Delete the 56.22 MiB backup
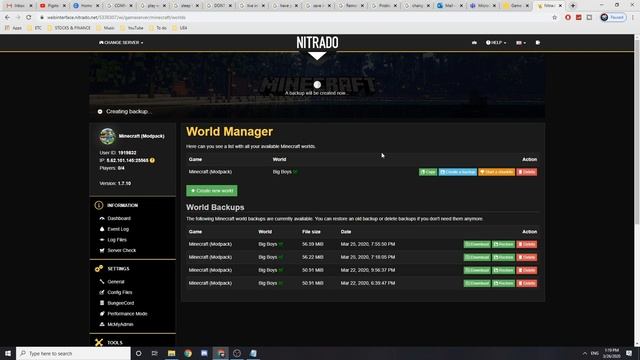Viewport: 640px width, 360px height. 527,257
